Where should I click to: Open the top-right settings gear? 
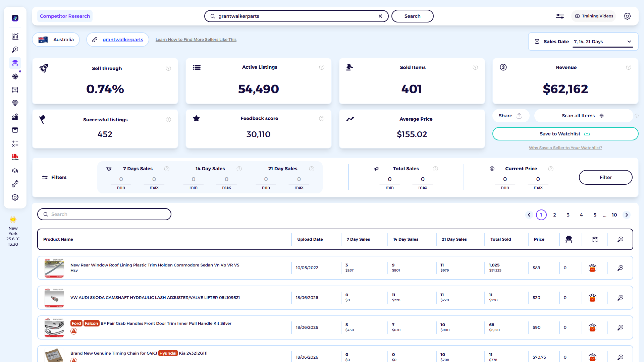(627, 16)
